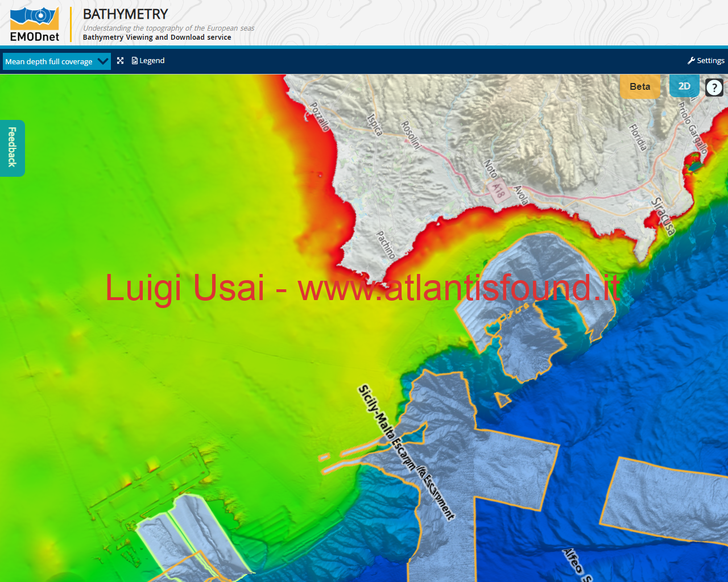Open the Feedback side tab
The width and height of the screenshot is (728, 582).
coord(12,148)
